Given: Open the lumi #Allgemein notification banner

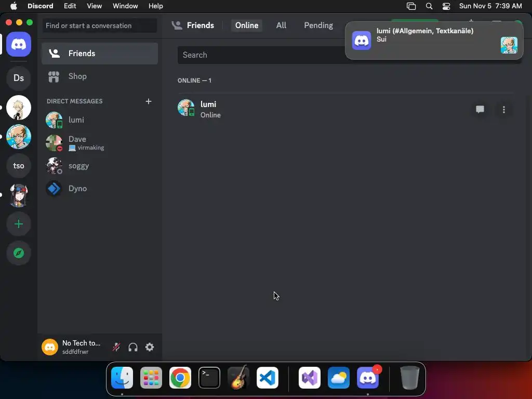Looking at the screenshot, I should click(x=434, y=41).
